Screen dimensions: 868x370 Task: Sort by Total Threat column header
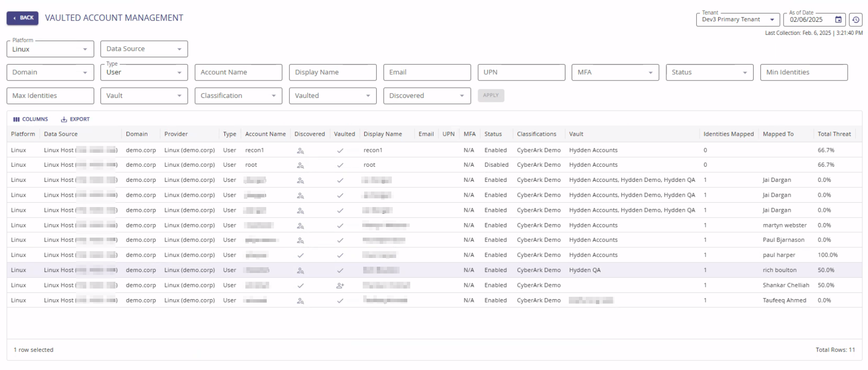[x=834, y=134]
